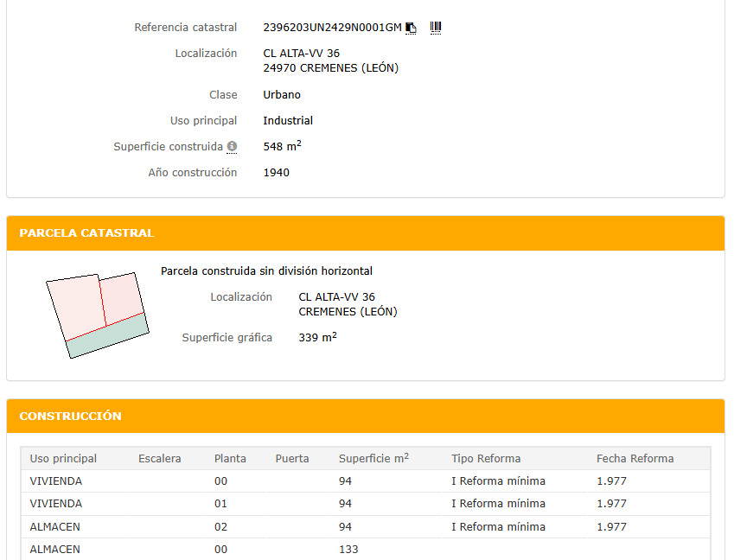Click the Planta column header
The image size is (734, 560).
coord(230,459)
